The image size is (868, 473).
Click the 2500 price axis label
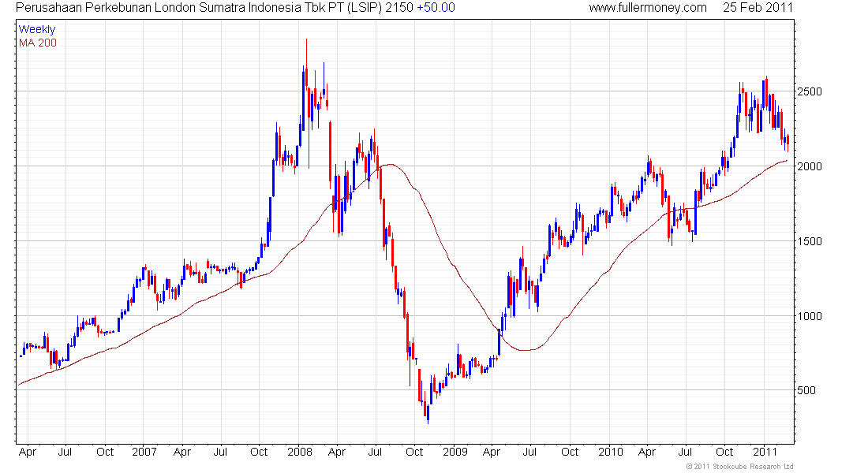pos(810,91)
